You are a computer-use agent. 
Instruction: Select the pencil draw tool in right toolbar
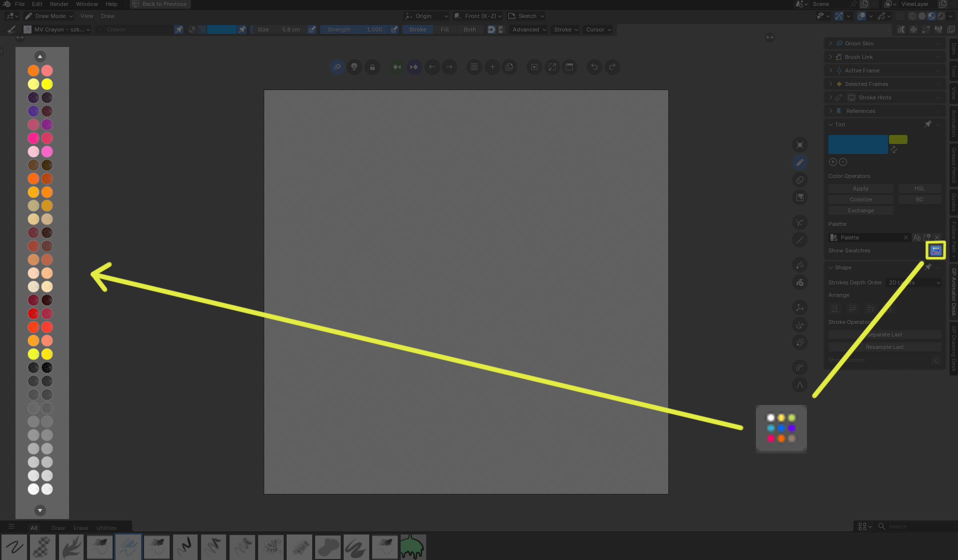click(800, 162)
